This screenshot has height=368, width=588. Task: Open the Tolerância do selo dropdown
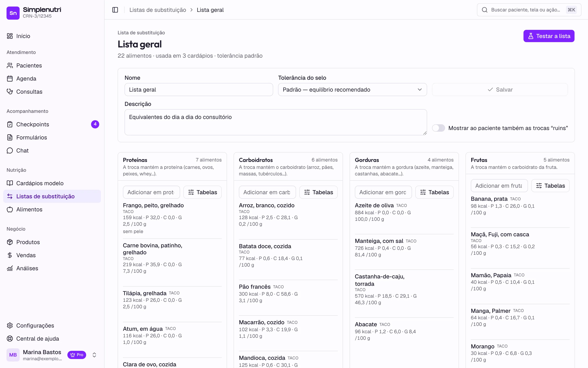coord(352,90)
